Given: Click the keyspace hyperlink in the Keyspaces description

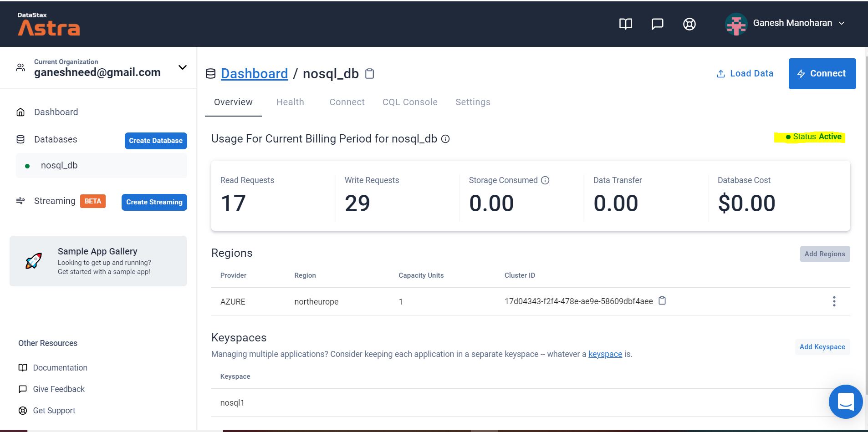Looking at the screenshot, I should click(606, 354).
